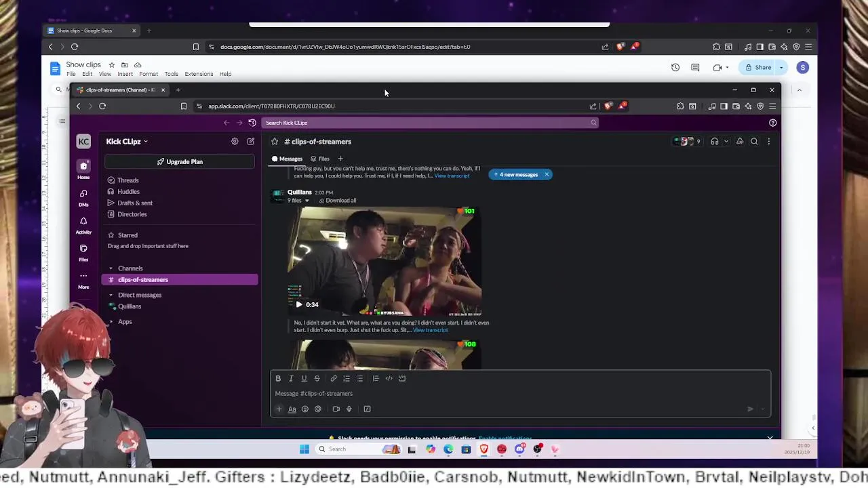The image size is (868, 488).
Task: Switch to the Files tab in channel
Action: pyautogui.click(x=320, y=159)
